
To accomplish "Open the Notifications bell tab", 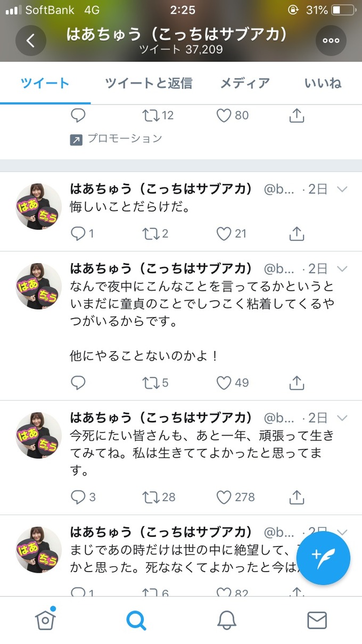I will (x=227, y=620).
